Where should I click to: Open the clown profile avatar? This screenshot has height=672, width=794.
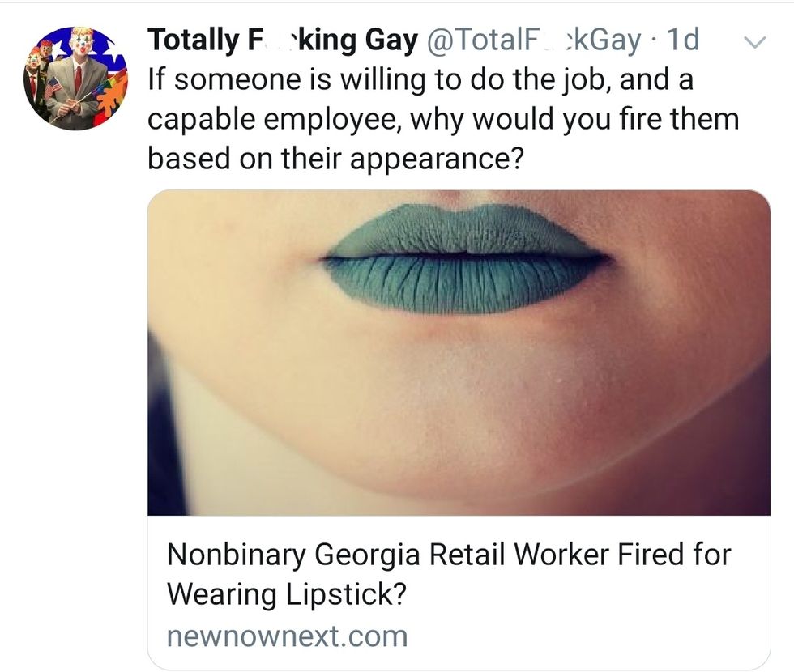point(75,79)
